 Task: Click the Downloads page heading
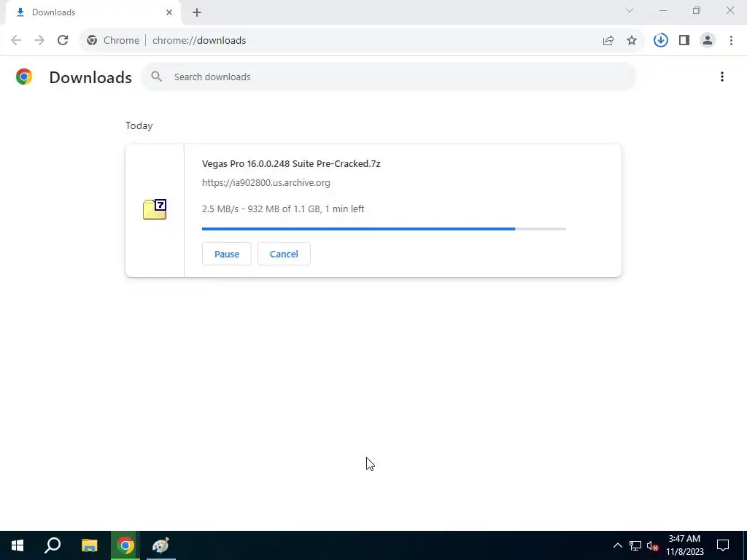(x=90, y=77)
